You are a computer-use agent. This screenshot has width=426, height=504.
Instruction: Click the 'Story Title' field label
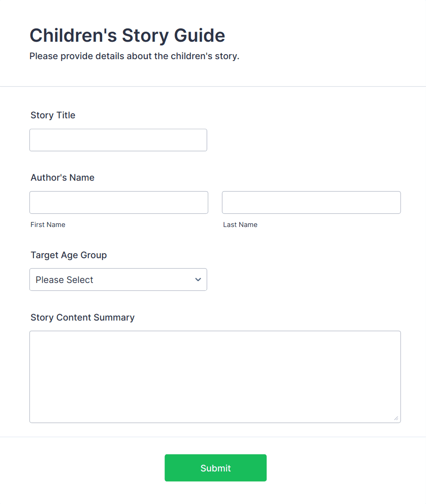(53, 115)
